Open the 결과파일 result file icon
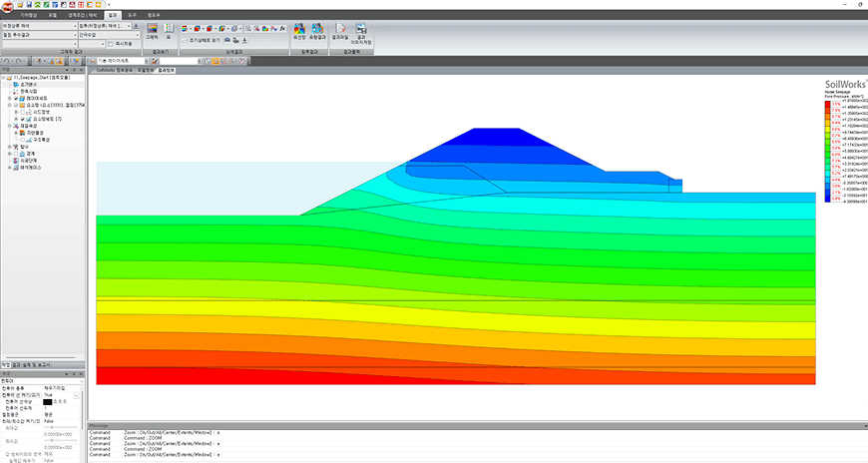The height and width of the screenshot is (463, 868). [x=340, y=32]
